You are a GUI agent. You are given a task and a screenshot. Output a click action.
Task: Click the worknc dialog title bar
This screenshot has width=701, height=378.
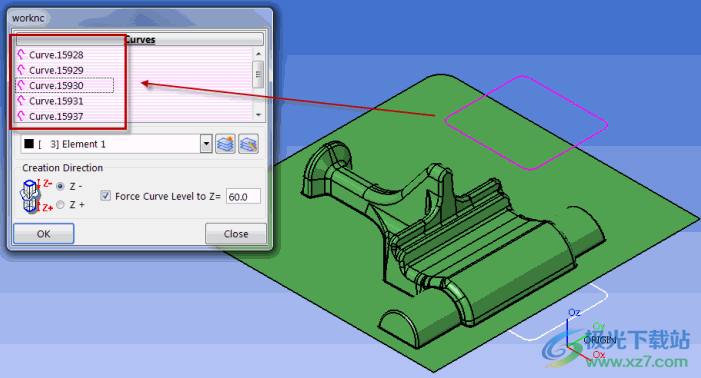point(139,18)
